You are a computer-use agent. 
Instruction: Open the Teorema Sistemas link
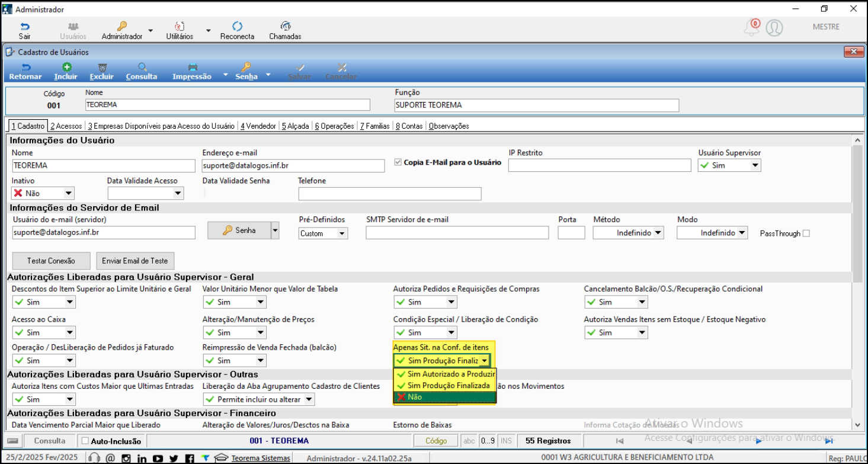pyautogui.click(x=261, y=458)
